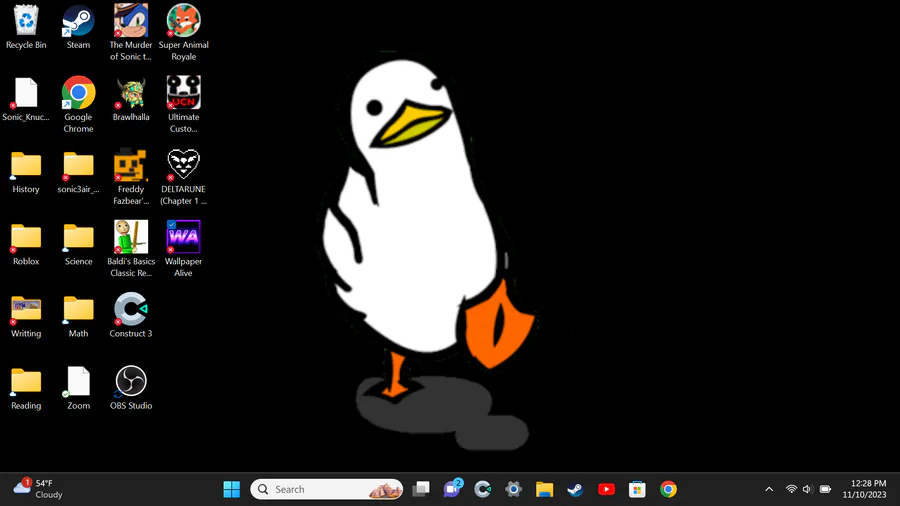Screen dimensions: 900x506
Task: Open the Chat app in taskbar
Action: (452, 489)
